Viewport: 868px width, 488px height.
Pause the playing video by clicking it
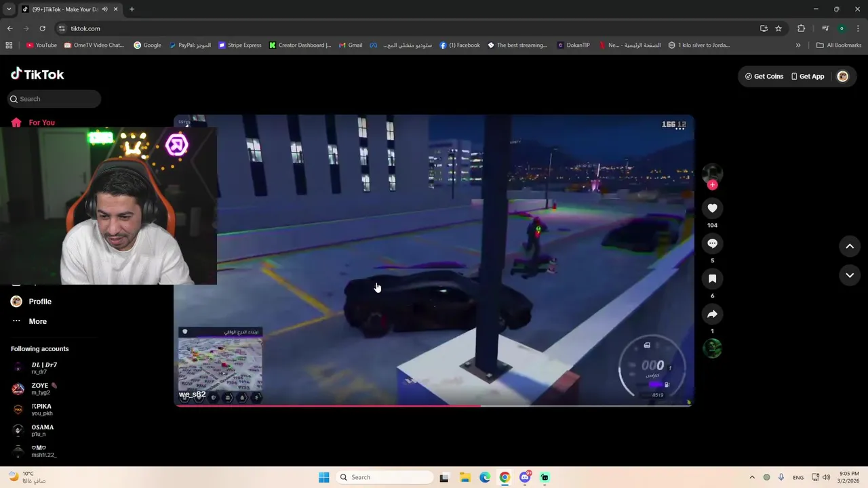(x=434, y=260)
